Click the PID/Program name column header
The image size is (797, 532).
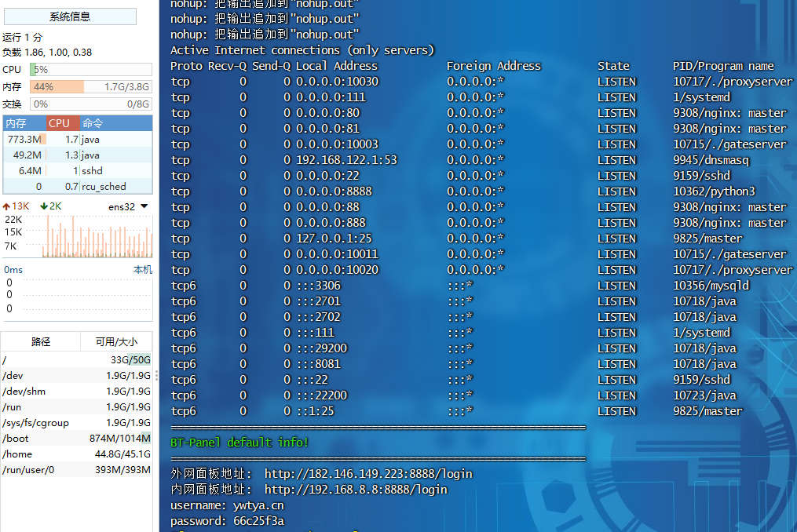pos(723,66)
